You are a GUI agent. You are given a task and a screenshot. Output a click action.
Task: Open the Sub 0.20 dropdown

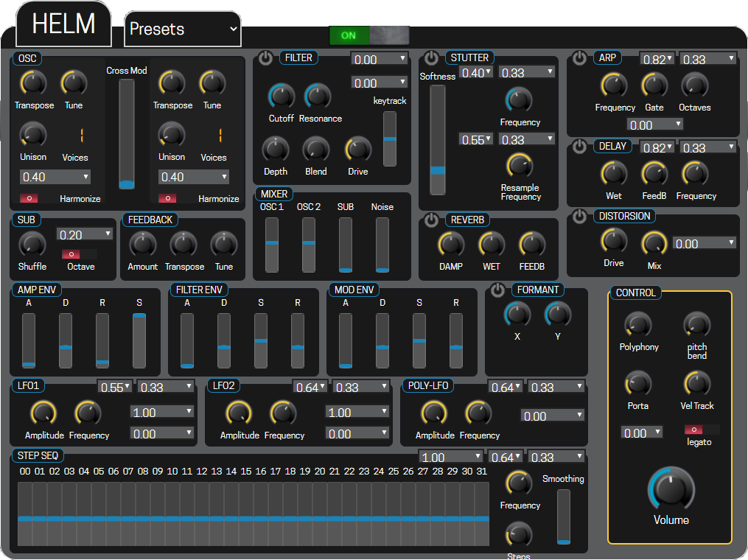coord(85,235)
